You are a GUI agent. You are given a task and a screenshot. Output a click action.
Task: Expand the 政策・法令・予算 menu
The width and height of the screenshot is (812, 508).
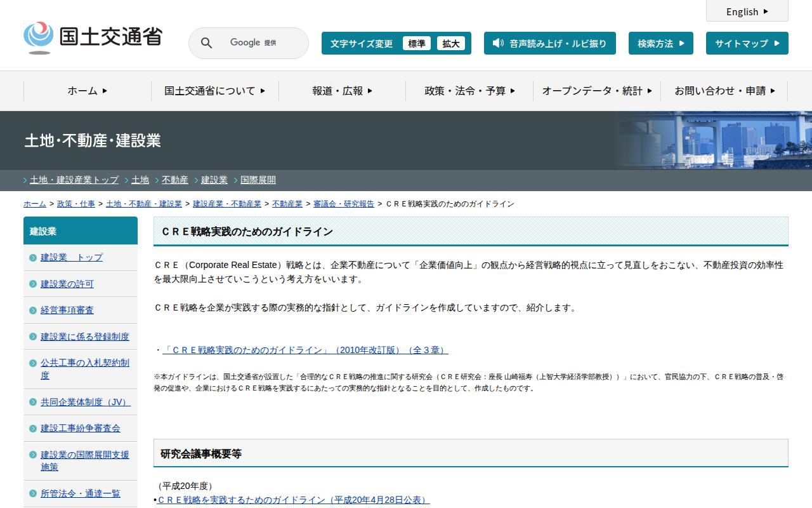(469, 91)
